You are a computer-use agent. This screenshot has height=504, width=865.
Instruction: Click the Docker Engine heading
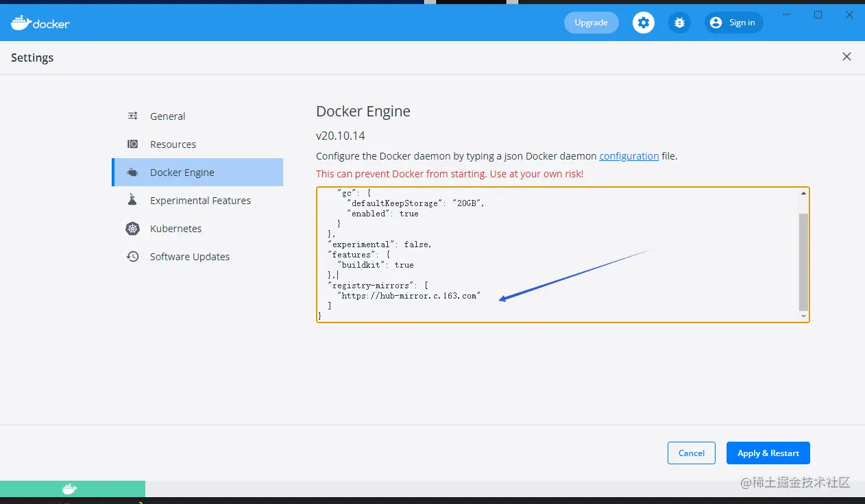click(363, 112)
